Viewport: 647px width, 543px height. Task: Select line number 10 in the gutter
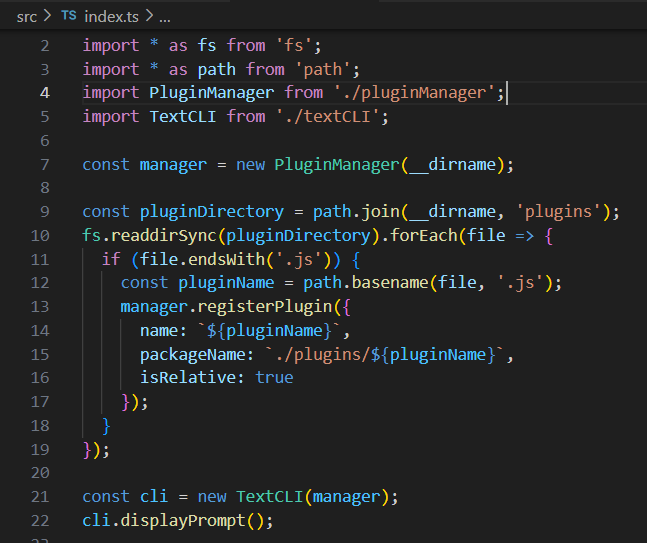[x=40, y=235]
